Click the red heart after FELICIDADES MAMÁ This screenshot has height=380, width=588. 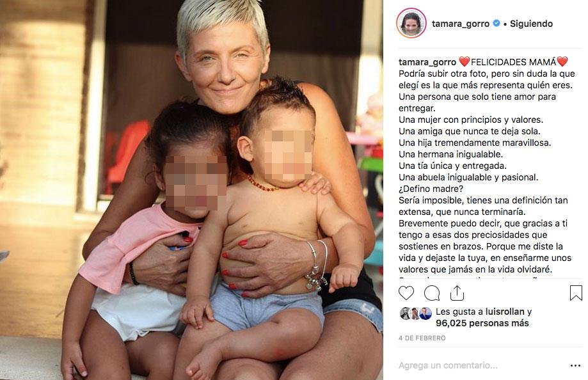point(562,61)
